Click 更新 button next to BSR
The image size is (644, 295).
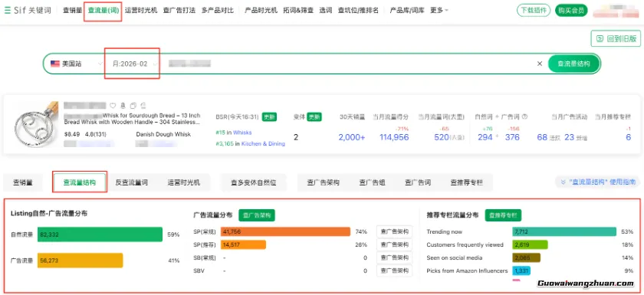click(x=269, y=117)
